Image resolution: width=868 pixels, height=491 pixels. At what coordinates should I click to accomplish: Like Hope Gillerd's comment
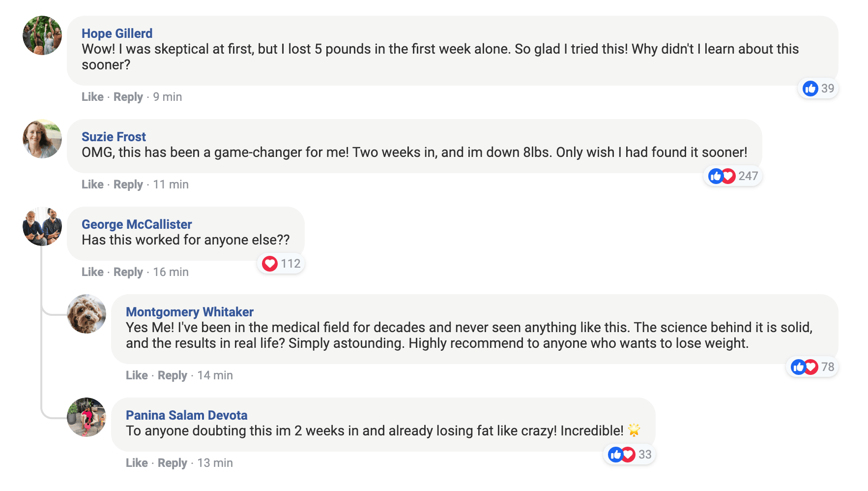click(x=92, y=97)
